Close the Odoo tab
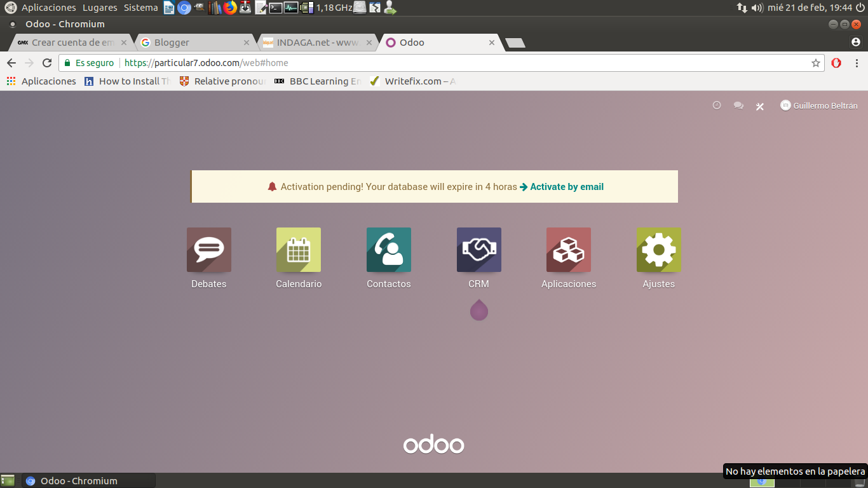The height and width of the screenshot is (488, 868). click(x=492, y=43)
